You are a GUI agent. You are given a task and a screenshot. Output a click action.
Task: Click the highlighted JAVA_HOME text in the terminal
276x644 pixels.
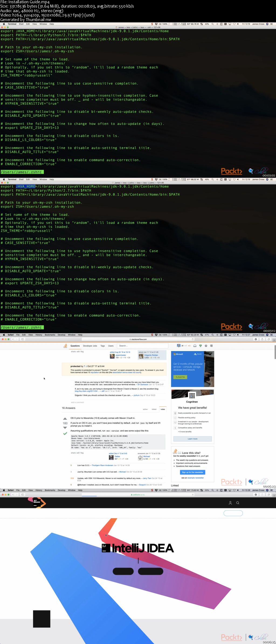point(26,186)
